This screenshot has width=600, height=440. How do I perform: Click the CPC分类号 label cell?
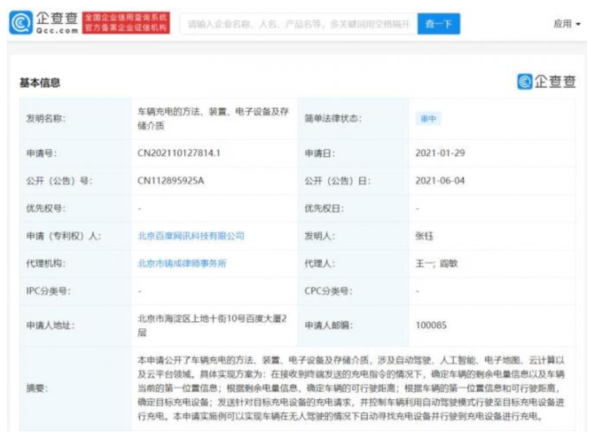[354, 291]
